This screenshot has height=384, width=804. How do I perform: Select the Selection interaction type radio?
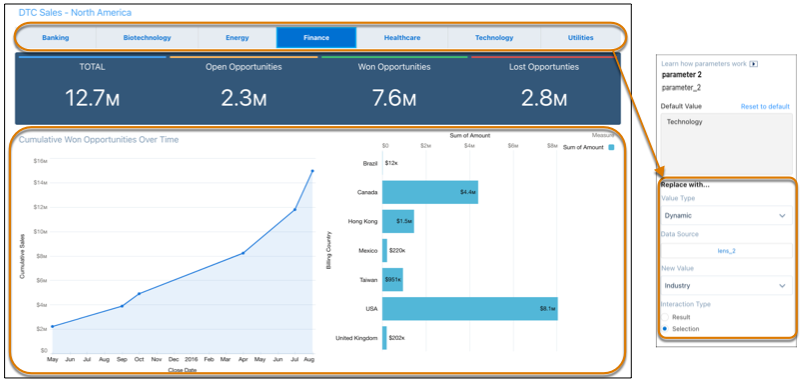click(x=665, y=329)
